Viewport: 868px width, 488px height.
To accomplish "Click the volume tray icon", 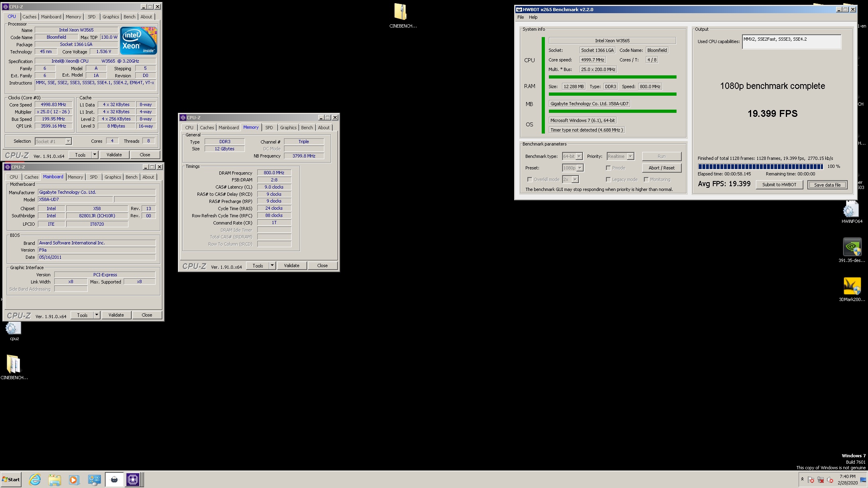I will (x=830, y=480).
